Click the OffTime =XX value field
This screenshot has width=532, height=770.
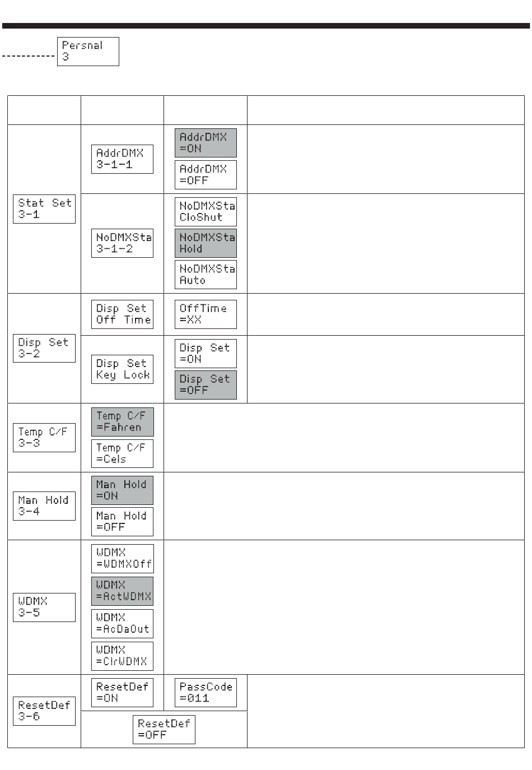pyautogui.click(x=206, y=314)
